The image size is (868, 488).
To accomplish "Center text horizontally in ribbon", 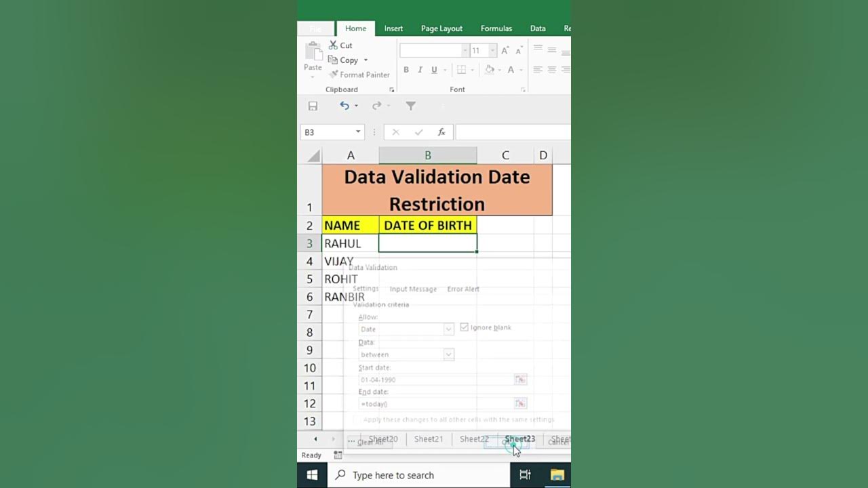I will [x=552, y=70].
